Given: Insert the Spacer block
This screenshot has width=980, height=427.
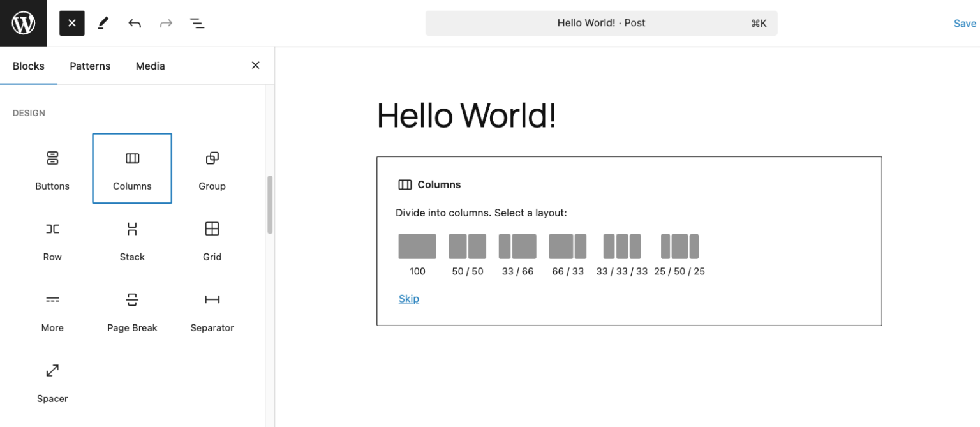Looking at the screenshot, I should pyautogui.click(x=52, y=381).
